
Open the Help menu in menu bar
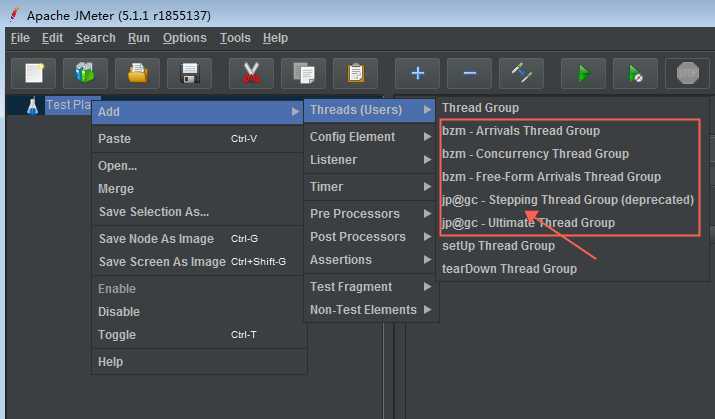tap(275, 38)
